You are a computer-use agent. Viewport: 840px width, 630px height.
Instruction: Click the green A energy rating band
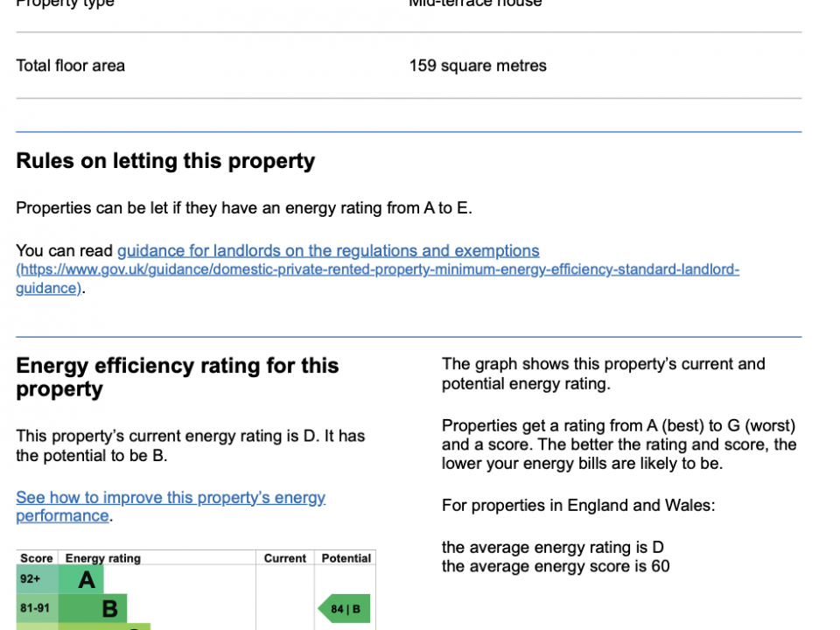86,579
